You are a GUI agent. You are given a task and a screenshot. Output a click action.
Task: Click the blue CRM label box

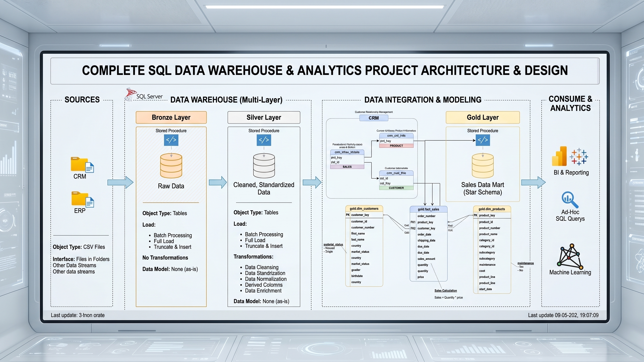point(374,118)
